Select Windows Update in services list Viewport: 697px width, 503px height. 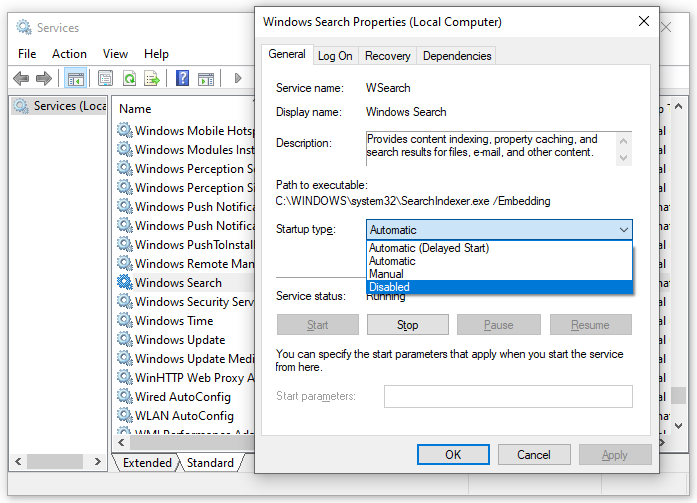coord(180,339)
